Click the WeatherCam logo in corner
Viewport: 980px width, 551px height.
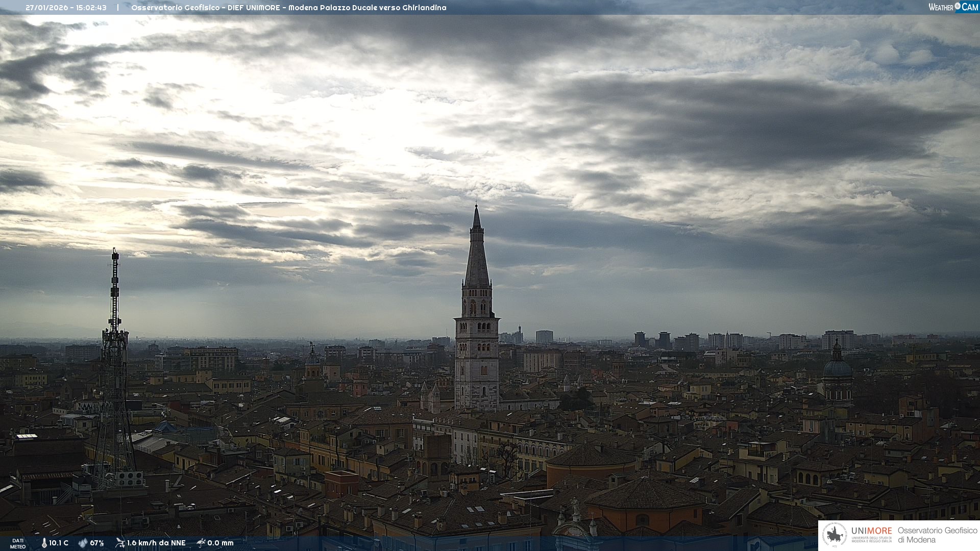(952, 7)
